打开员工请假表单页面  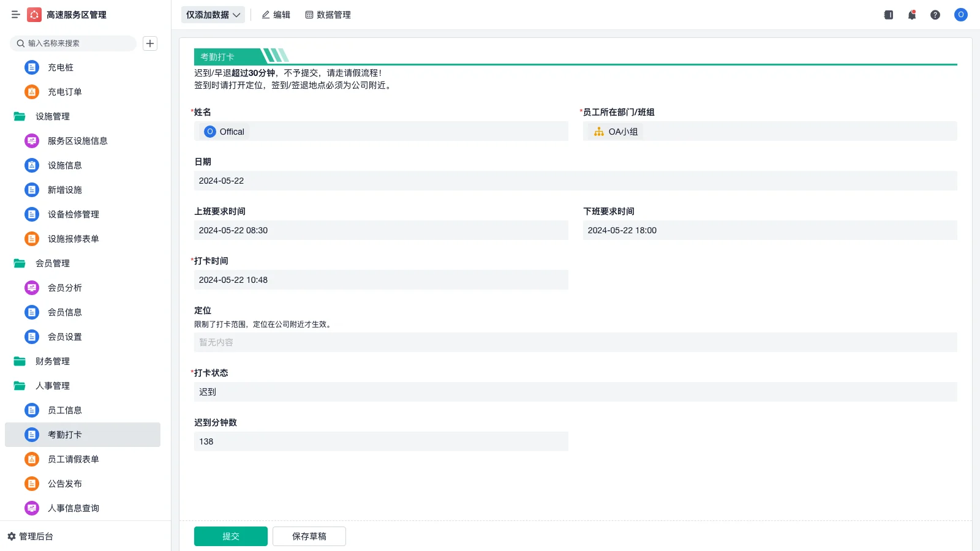point(73,459)
